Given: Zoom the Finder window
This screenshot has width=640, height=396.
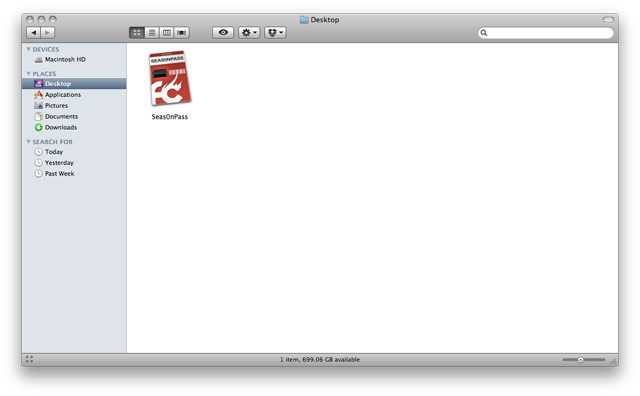Looking at the screenshot, I should point(53,19).
